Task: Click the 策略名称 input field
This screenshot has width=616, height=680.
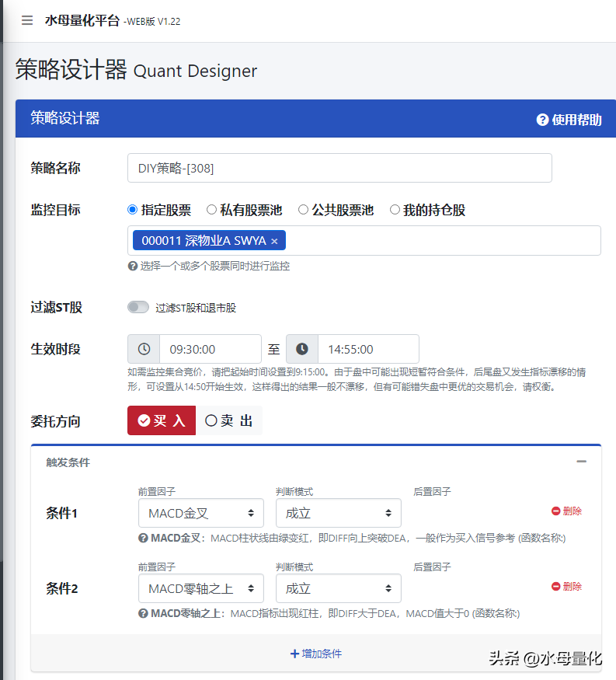Action: [x=339, y=168]
